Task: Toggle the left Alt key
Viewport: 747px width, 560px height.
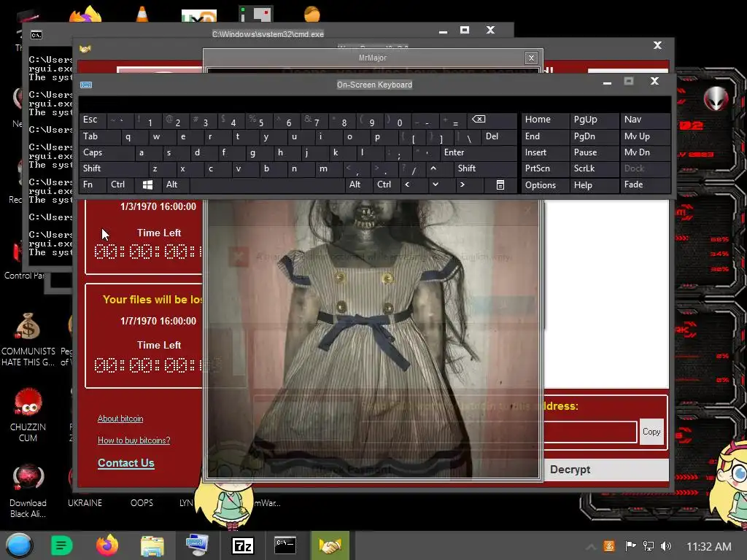Action: coord(175,184)
